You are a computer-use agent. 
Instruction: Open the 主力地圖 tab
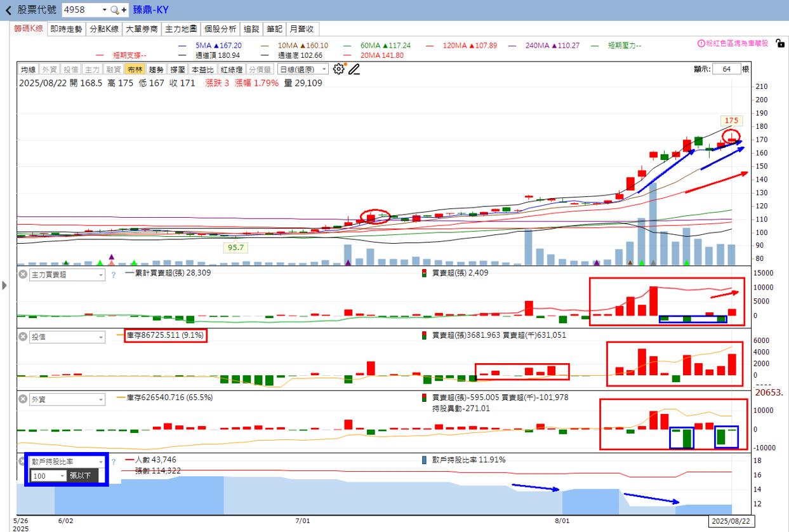(x=181, y=29)
